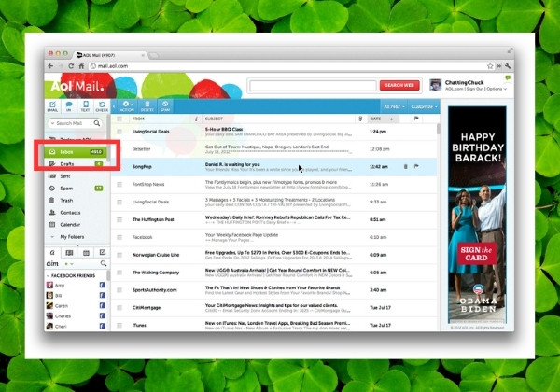Click the trash icon on the SongPop row
The height and width of the screenshot is (392, 560).
(x=405, y=166)
